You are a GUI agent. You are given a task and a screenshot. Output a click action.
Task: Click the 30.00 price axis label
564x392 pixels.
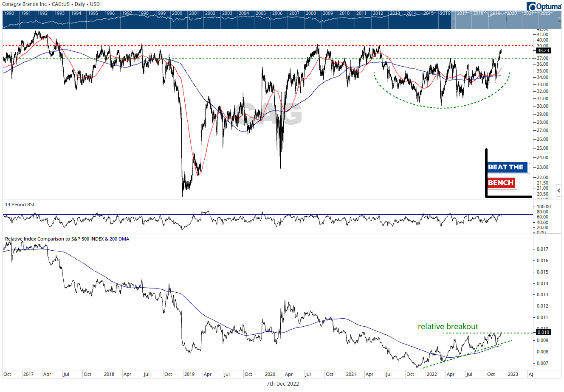point(543,106)
